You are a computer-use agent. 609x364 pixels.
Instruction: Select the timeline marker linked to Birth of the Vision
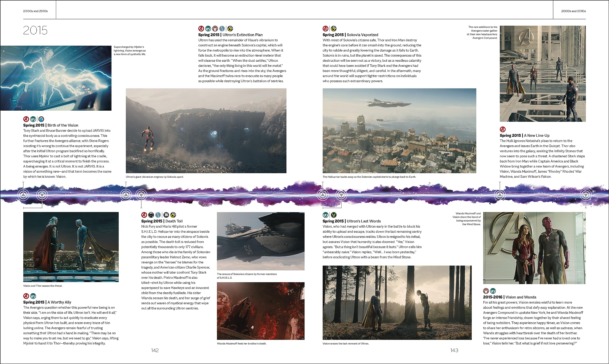point(23,195)
